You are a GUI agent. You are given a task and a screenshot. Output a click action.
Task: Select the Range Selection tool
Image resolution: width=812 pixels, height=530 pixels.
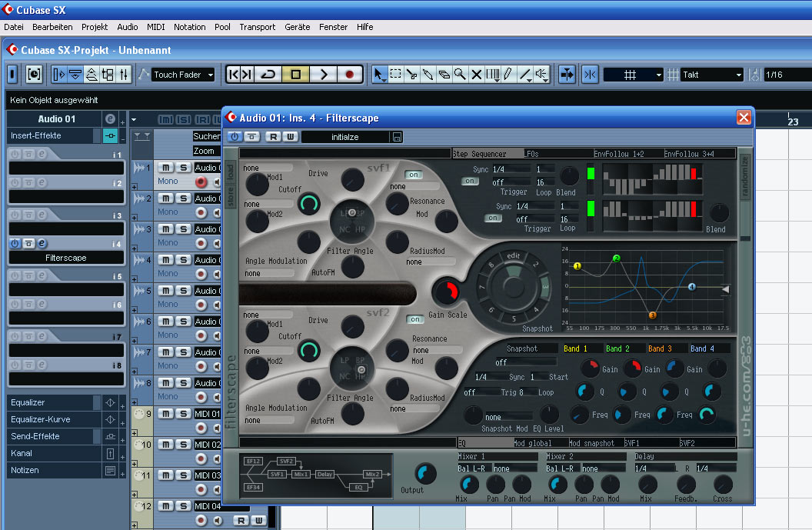coord(396,75)
